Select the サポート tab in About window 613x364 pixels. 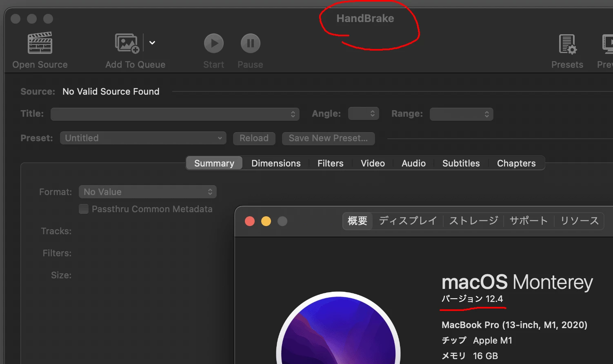point(529,221)
